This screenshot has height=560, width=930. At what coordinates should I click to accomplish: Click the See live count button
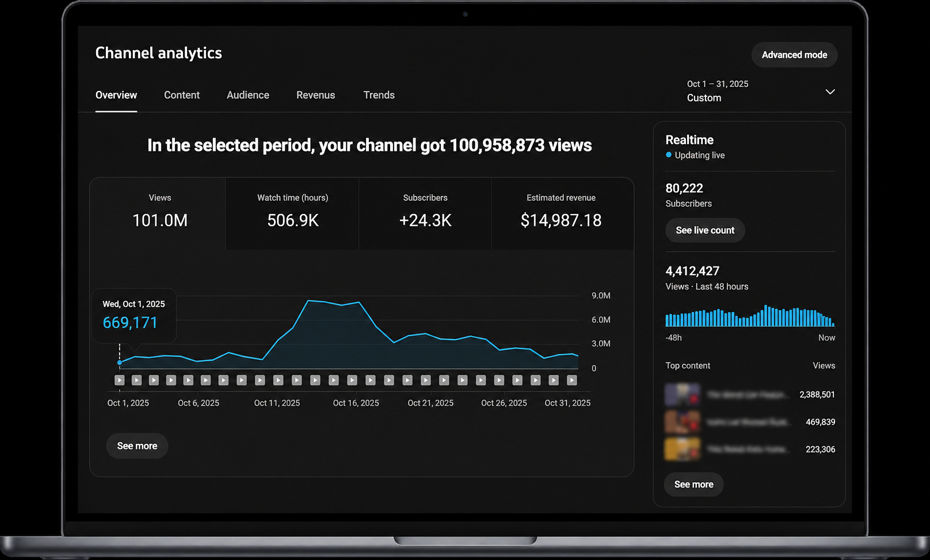tap(705, 230)
